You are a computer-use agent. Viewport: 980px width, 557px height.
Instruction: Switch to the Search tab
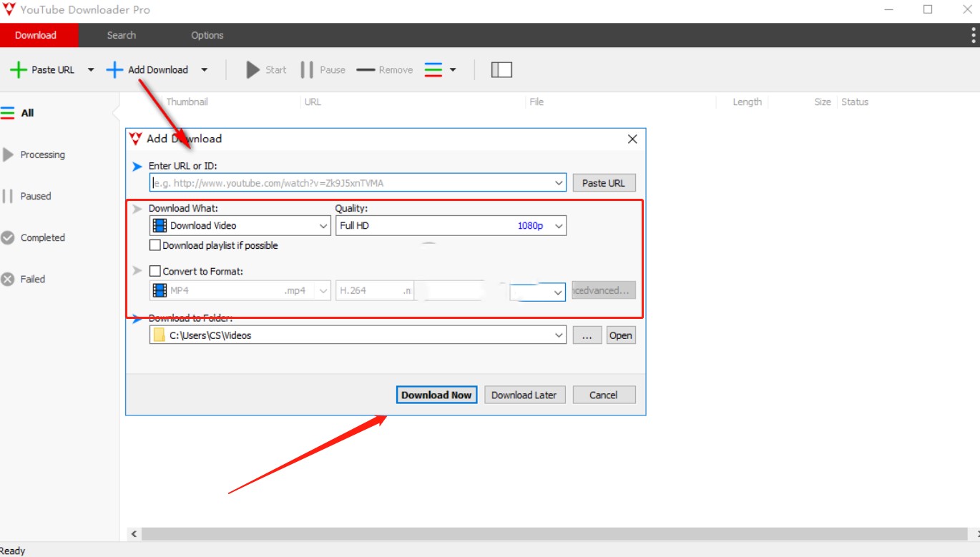(x=122, y=35)
